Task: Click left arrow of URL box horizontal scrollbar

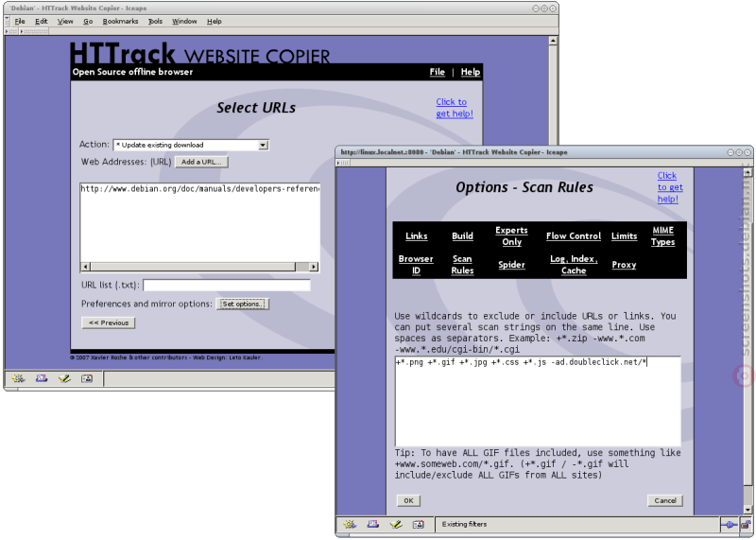Action: (85, 267)
